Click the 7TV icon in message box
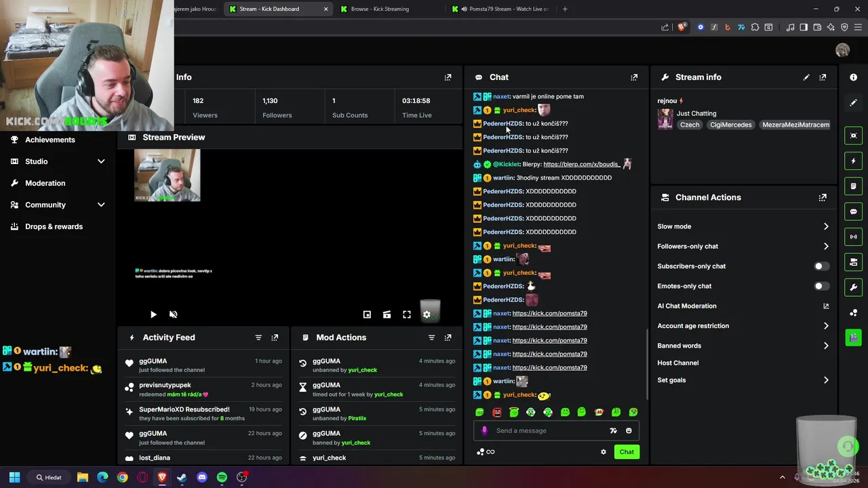Screen dimensions: 868x488 (613, 430)
